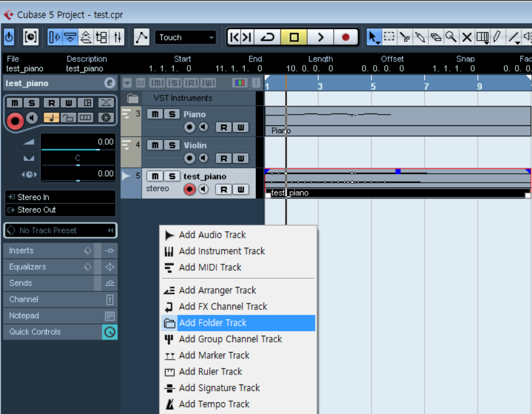Choose Add Folder Track from menu
The width and height of the screenshot is (532, 414).
coord(238,323)
